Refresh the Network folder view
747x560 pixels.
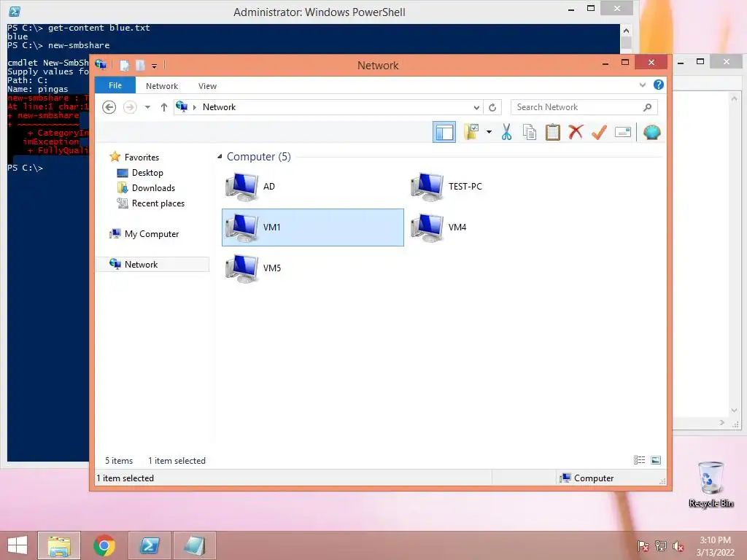click(x=492, y=108)
